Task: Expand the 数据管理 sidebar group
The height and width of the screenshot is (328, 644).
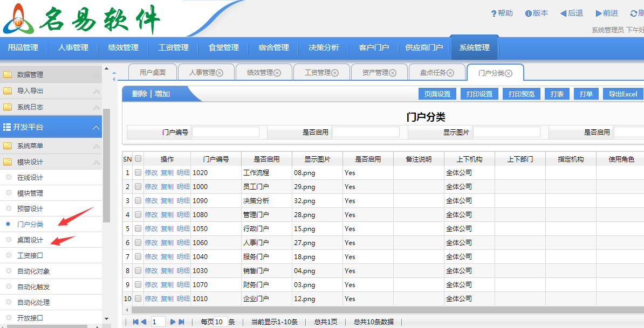Action: point(96,75)
